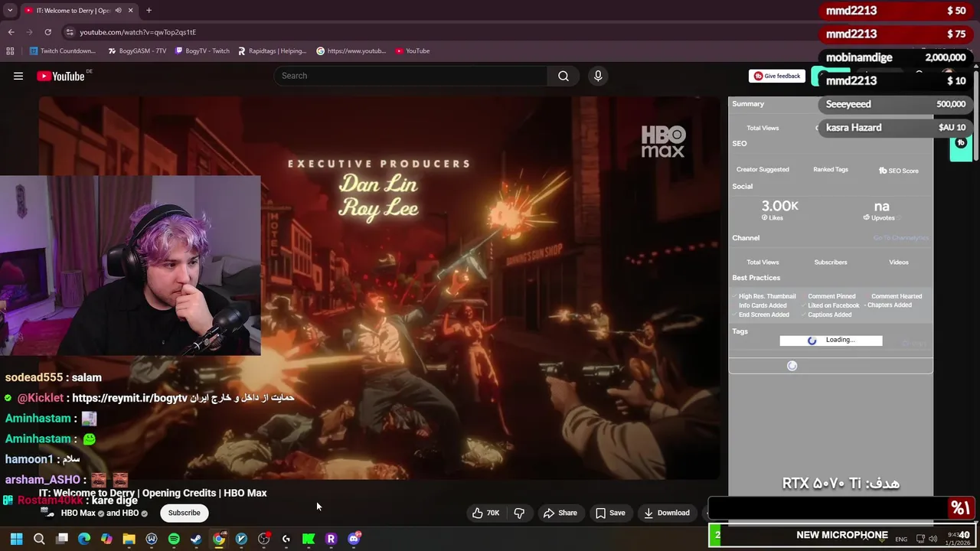
Task: Save the video to a playlist
Action: 610,513
